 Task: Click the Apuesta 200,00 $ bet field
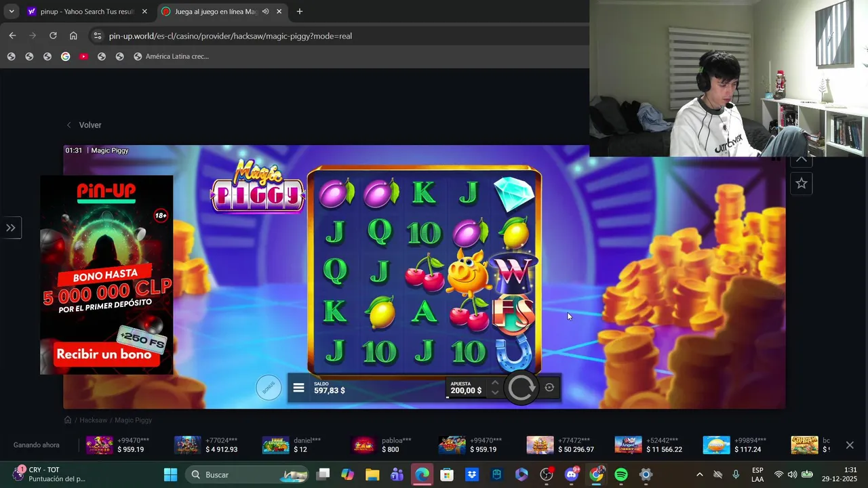(467, 388)
